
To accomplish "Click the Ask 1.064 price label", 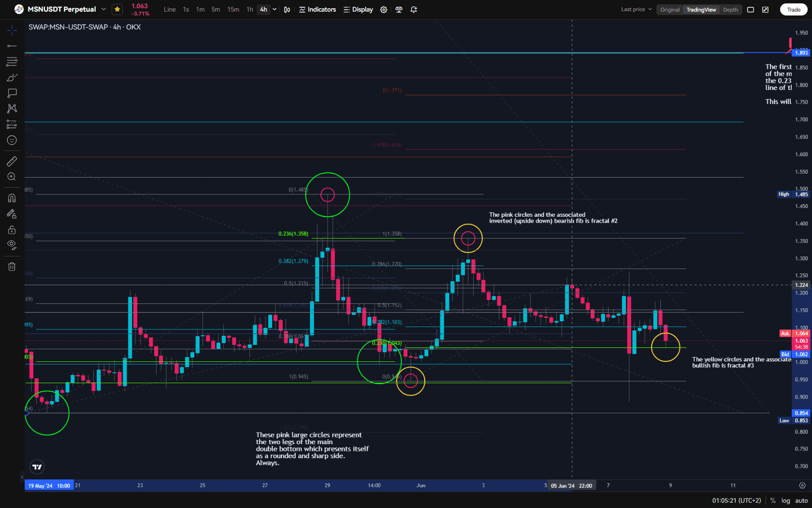I will (x=795, y=333).
